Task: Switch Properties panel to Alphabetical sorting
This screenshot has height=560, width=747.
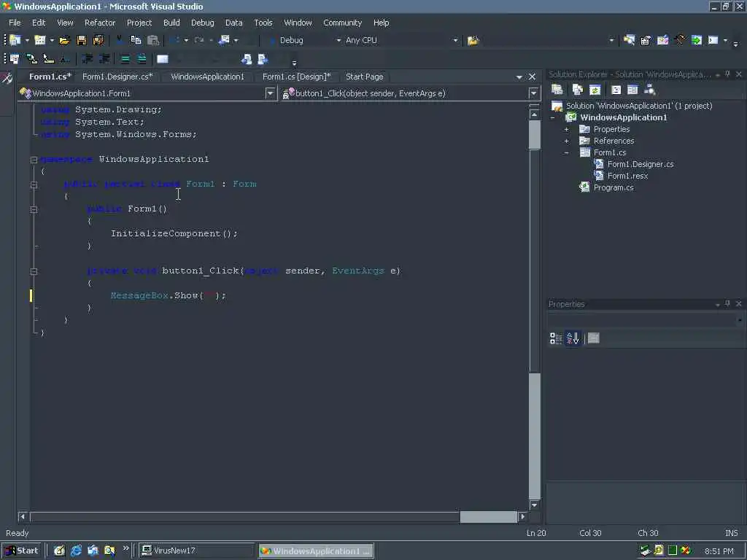Action: point(573,338)
